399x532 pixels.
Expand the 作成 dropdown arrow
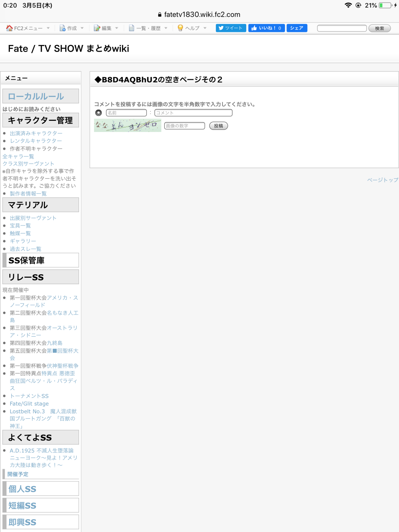[x=82, y=28]
